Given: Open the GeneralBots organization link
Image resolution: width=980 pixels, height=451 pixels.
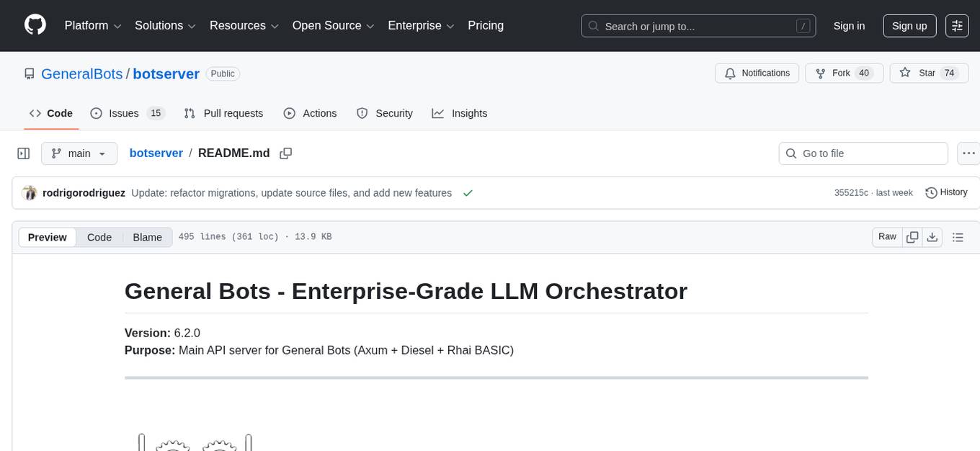Looking at the screenshot, I should coord(81,73).
